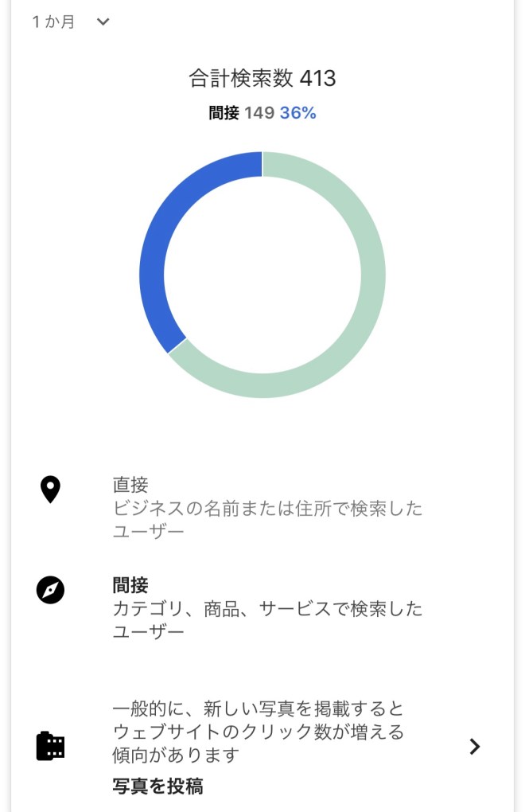This screenshot has width=525, height=812.
Task: Open the 1か月 period selector
Action: [54, 22]
